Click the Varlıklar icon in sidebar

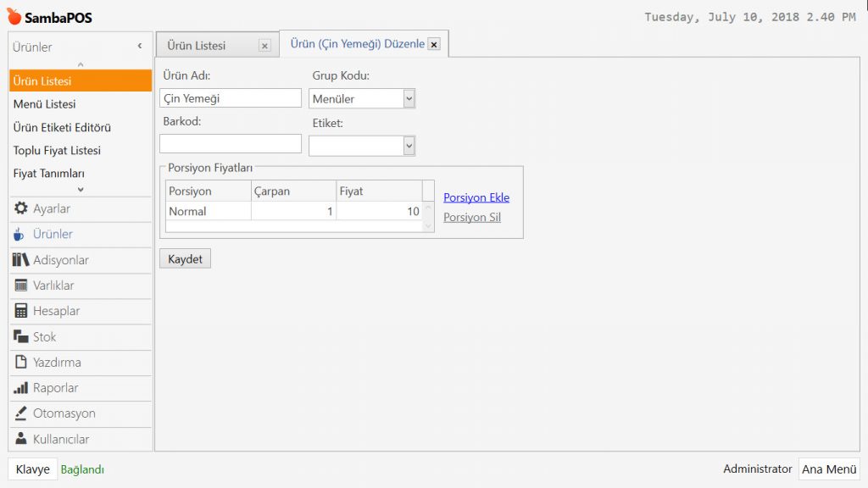click(20, 286)
